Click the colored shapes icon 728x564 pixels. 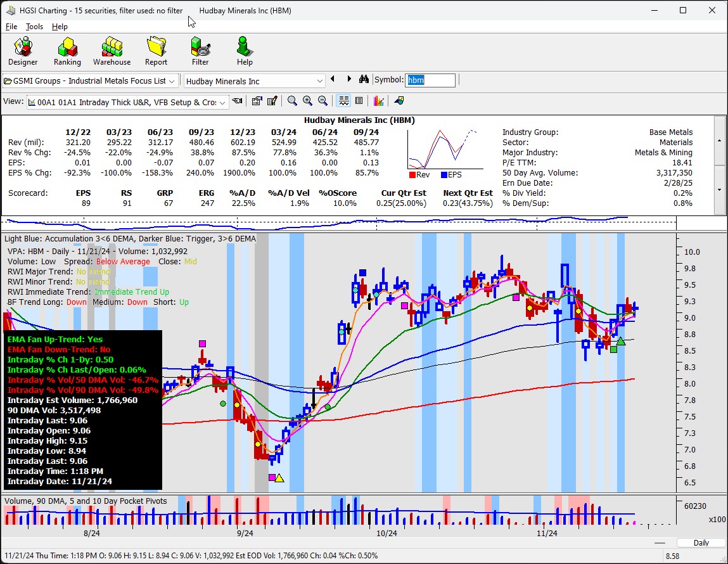[399, 101]
